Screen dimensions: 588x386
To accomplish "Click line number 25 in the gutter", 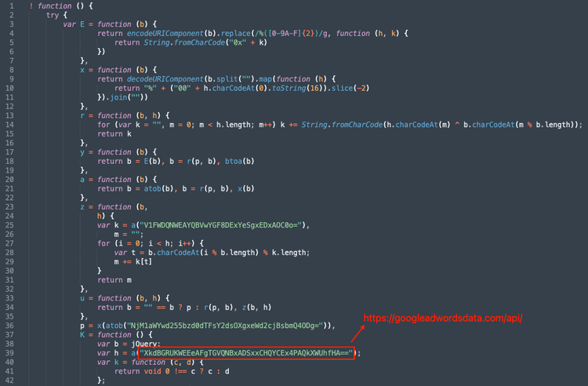I will [x=12, y=224].
